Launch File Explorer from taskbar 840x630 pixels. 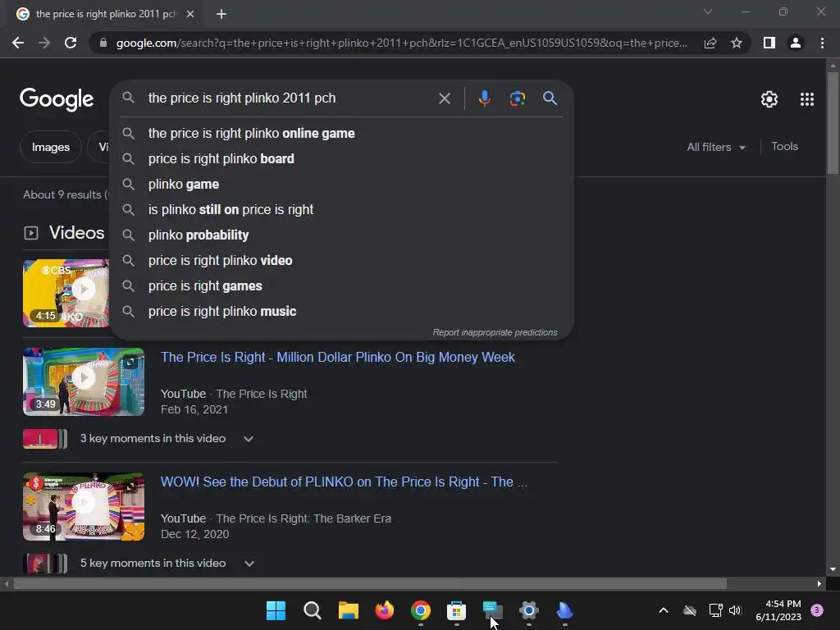click(x=348, y=610)
